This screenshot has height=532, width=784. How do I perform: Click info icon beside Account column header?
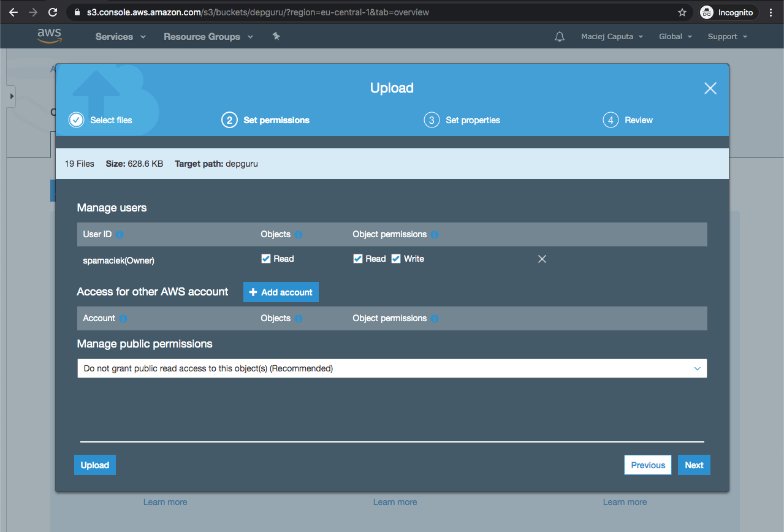(x=123, y=319)
